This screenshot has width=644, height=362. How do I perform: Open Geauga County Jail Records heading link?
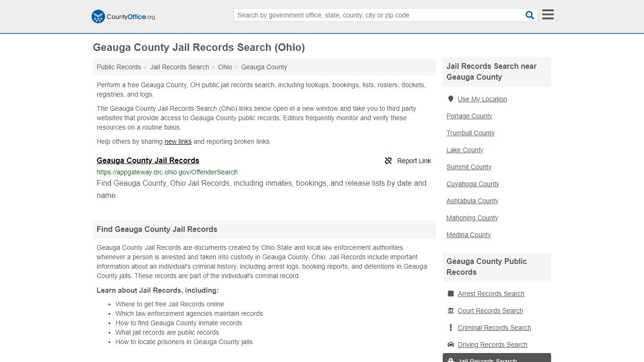(148, 160)
